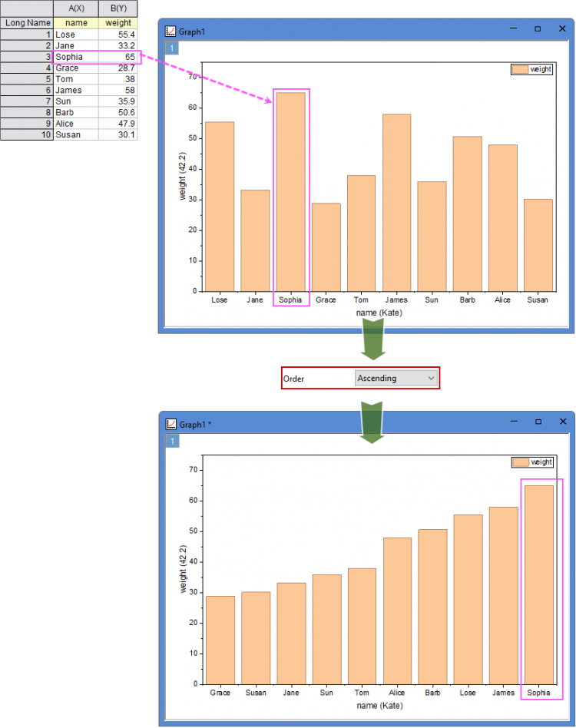
Task: Close the top Graph1 window
Action: (562, 28)
